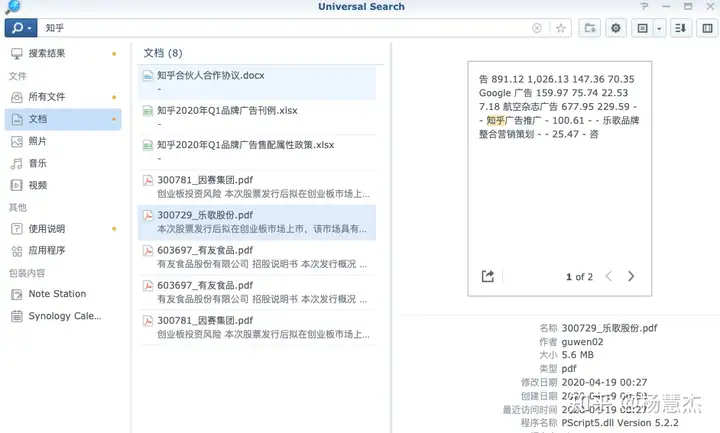
Task: Click the docx file icon of 知乎合伙人合作协议
Action: coord(147,75)
